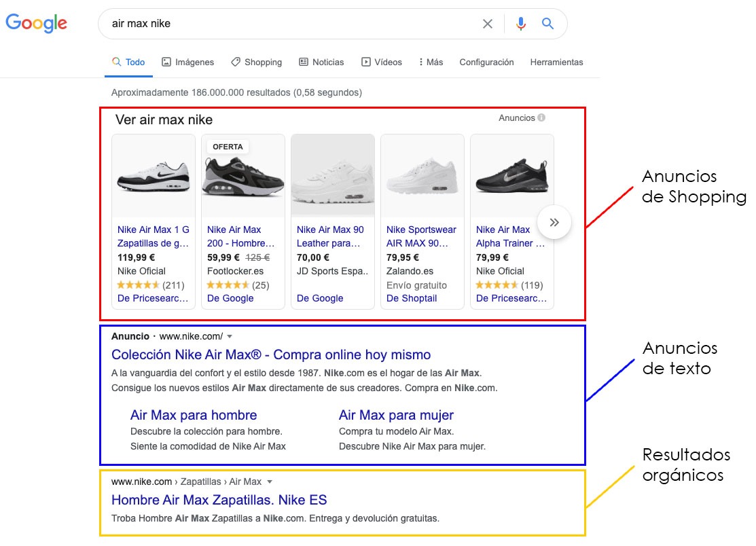Open the Imágenes tab
This screenshot has width=756, height=546.
[187, 62]
